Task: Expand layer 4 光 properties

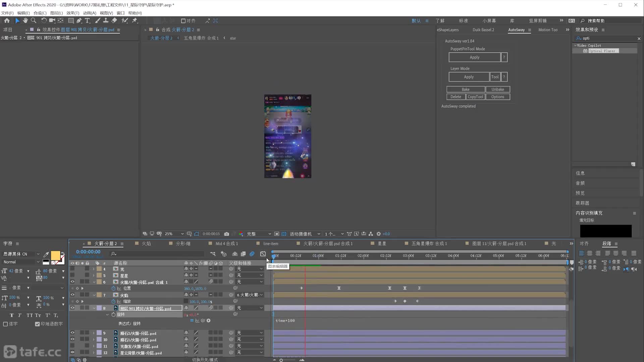Action: (x=94, y=269)
